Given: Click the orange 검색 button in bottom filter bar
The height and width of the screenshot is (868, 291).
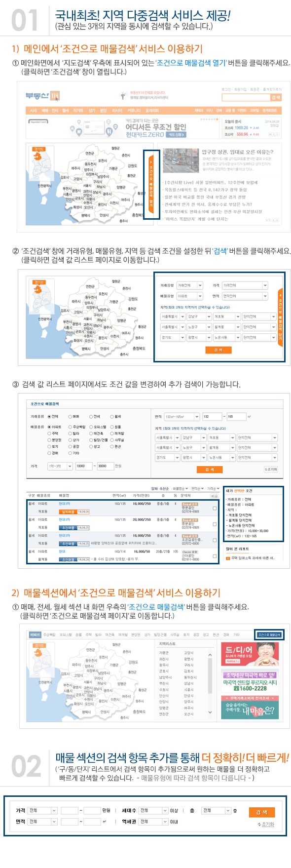Looking at the screenshot, I should tap(262, 812).
